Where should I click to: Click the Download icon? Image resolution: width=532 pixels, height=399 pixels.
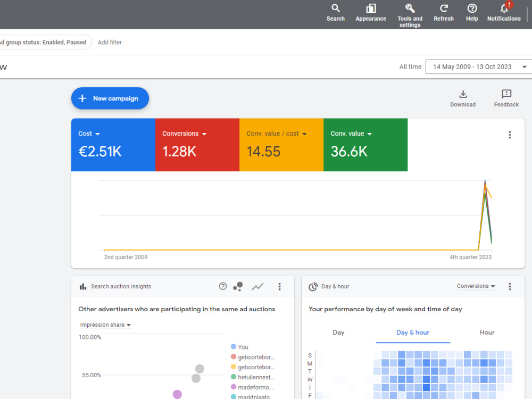462,95
